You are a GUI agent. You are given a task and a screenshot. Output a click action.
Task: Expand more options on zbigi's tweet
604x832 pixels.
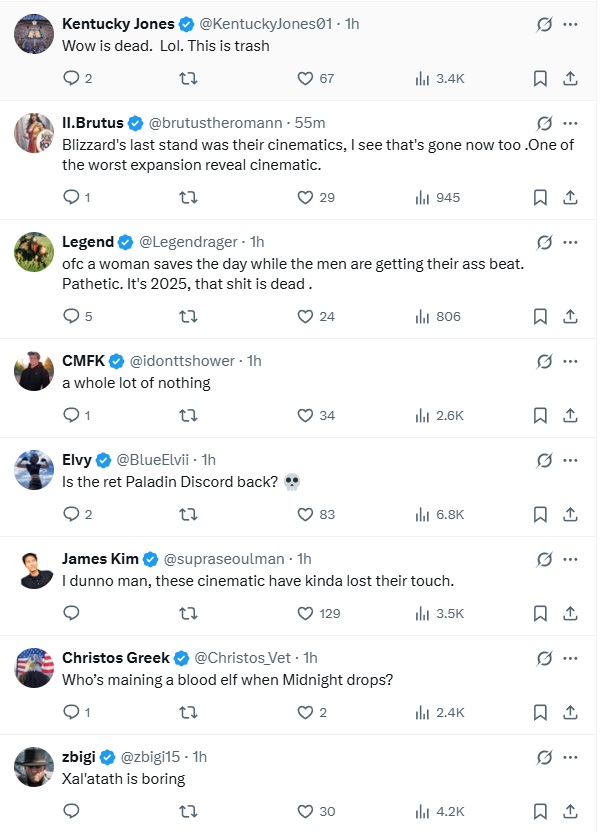click(x=571, y=757)
